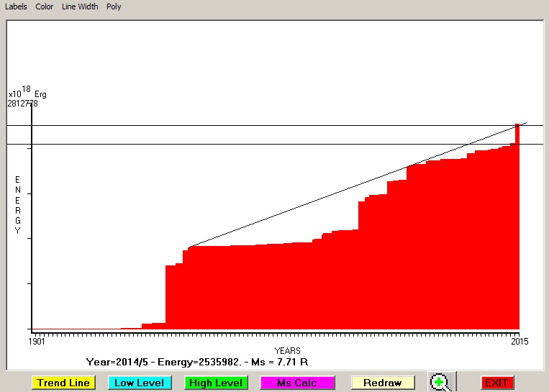Click the 1901 start year label

(x=37, y=341)
